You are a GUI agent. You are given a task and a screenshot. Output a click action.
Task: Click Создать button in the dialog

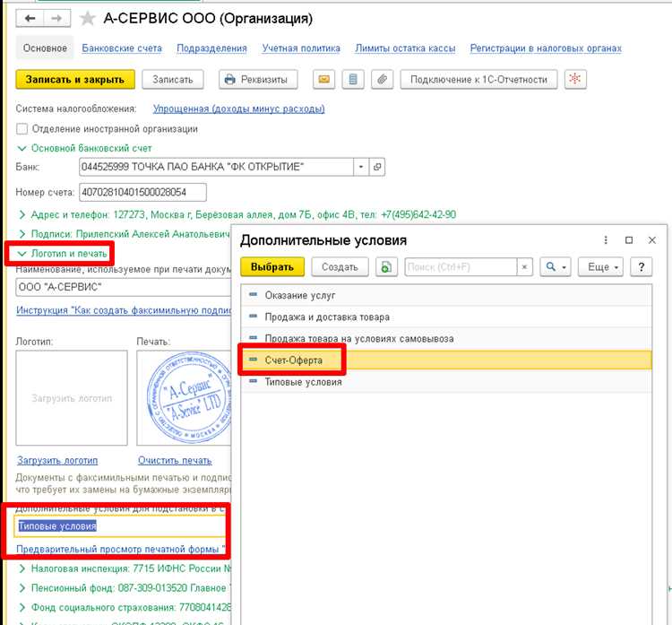pyautogui.click(x=340, y=267)
